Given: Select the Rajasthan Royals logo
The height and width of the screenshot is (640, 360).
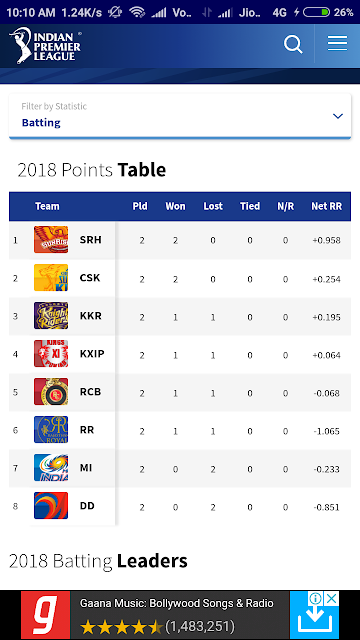Looking at the screenshot, I should point(51,429).
